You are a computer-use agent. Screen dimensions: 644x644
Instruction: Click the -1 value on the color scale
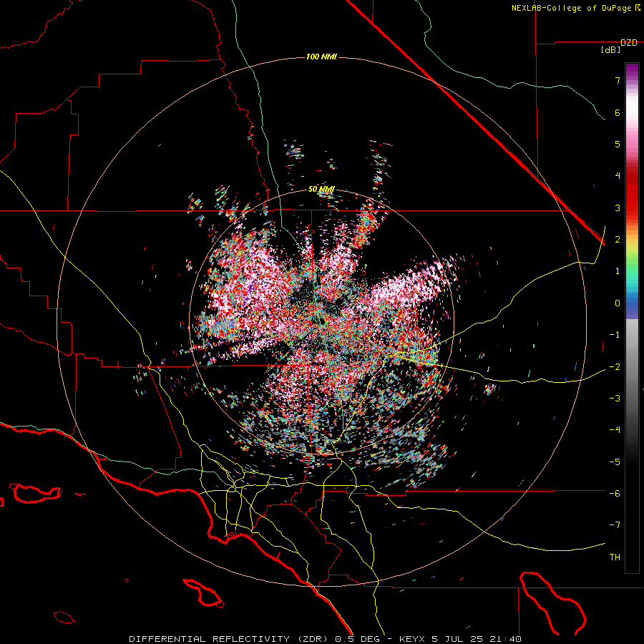tap(615, 335)
